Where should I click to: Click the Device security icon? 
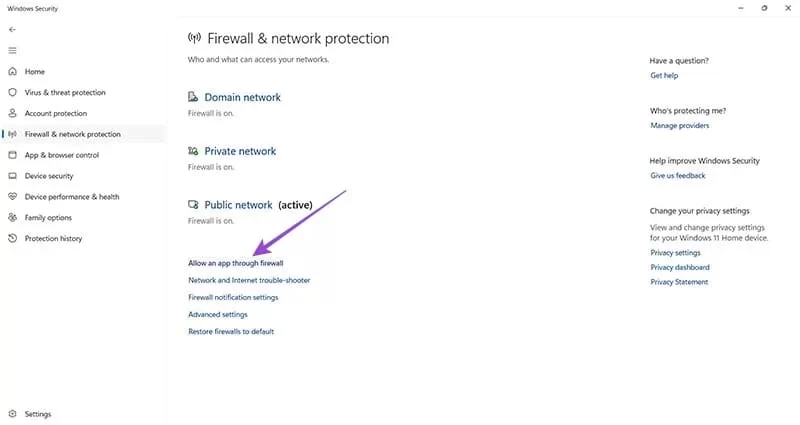pos(12,176)
